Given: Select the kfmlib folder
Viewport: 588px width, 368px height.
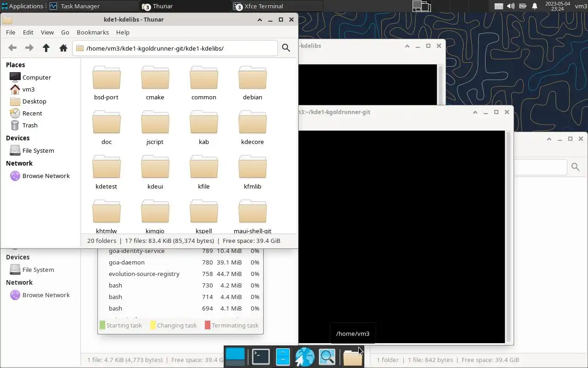Looking at the screenshot, I should point(253,172).
